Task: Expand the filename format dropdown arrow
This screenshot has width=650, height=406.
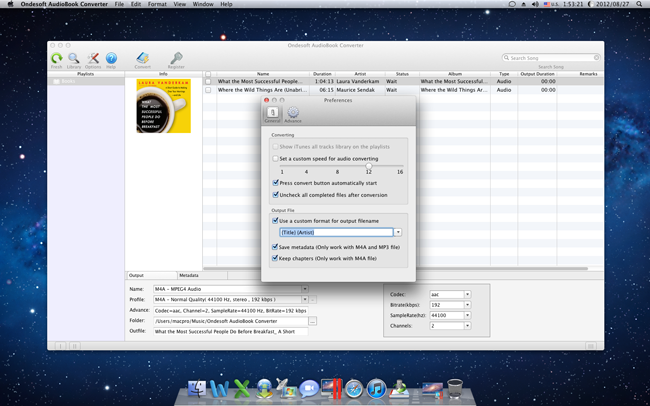Action: pos(397,232)
